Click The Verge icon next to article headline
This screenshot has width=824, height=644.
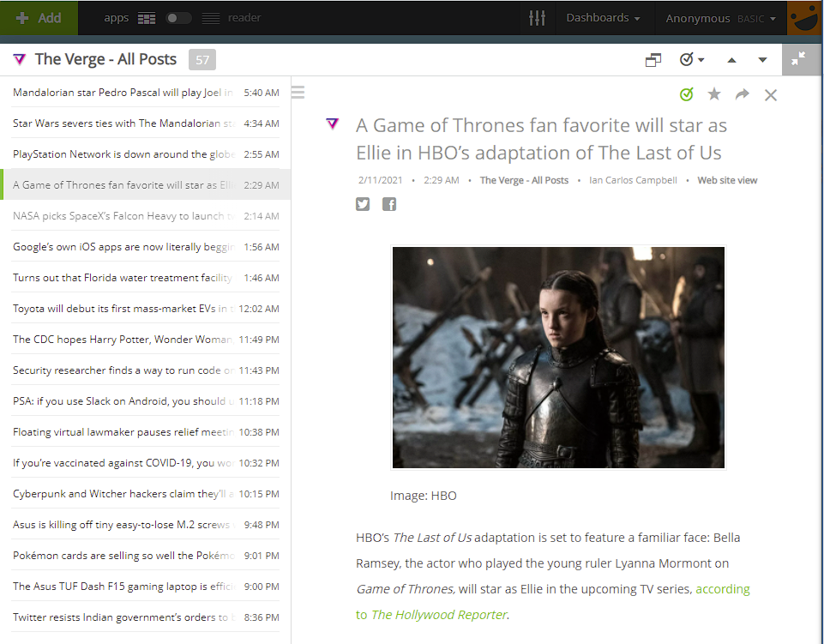pos(333,123)
